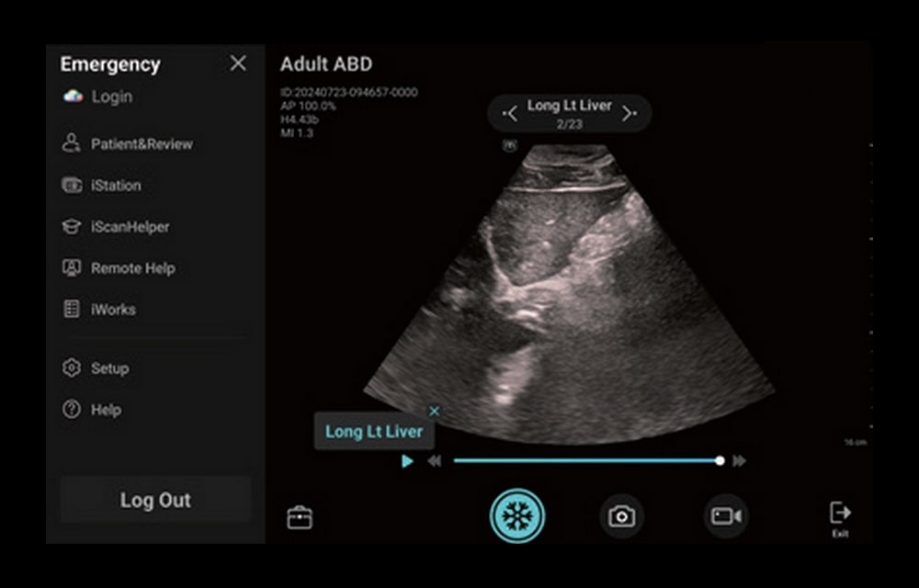Click the cine loop progress slider
This screenshot has height=588, width=919.
pyautogui.click(x=586, y=461)
